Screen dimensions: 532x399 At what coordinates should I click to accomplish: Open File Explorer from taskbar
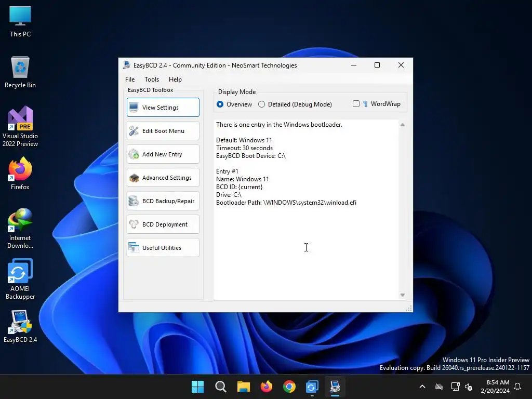[x=243, y=387]
